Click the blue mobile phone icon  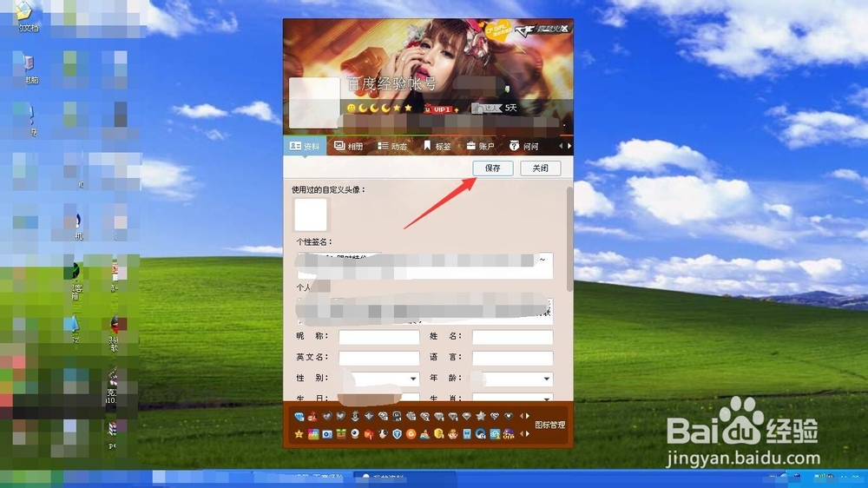coord(467,433)
